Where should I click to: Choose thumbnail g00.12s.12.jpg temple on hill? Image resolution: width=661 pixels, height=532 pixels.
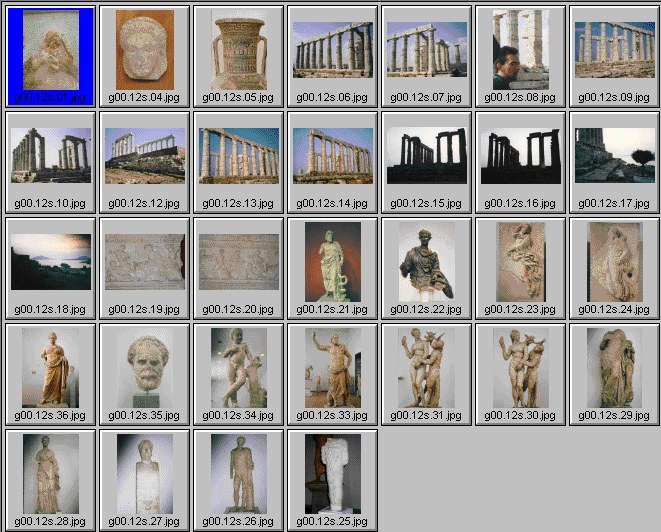144,155
